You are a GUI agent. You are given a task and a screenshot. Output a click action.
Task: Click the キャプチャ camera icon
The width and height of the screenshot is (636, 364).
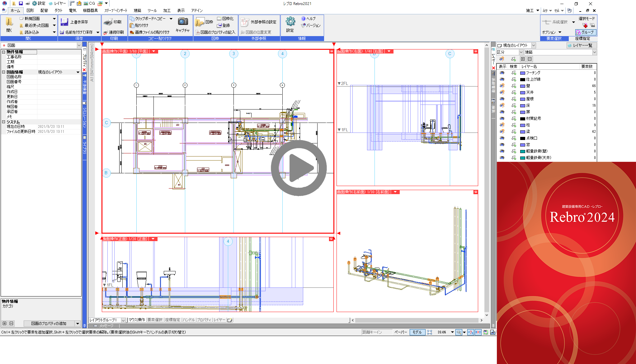(x=183, y=21)
